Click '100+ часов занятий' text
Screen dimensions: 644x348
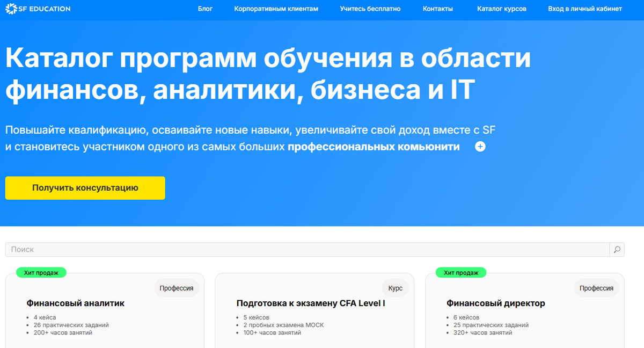pyautogui.click(x=272, y=332)
